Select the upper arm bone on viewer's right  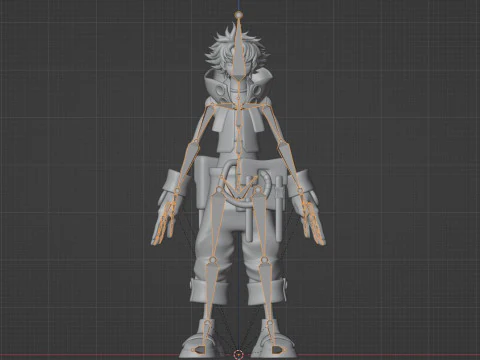coord(274,124)
